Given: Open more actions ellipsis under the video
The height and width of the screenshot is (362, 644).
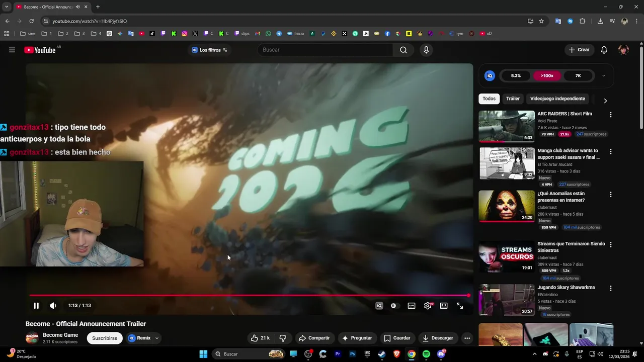Looking at the screenshot, I should pyautogui.click(x=467, y=338).
